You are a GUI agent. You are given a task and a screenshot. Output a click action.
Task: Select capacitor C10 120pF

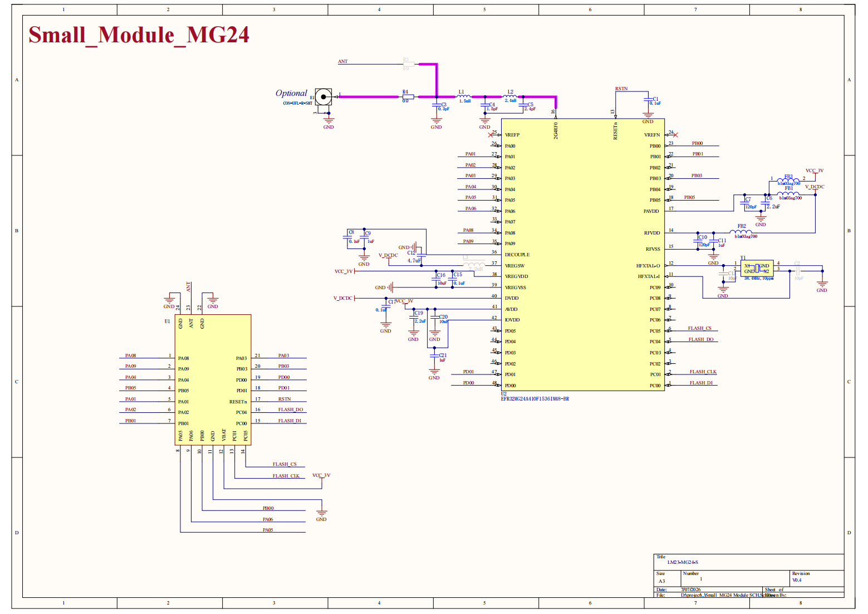point(698,241)
